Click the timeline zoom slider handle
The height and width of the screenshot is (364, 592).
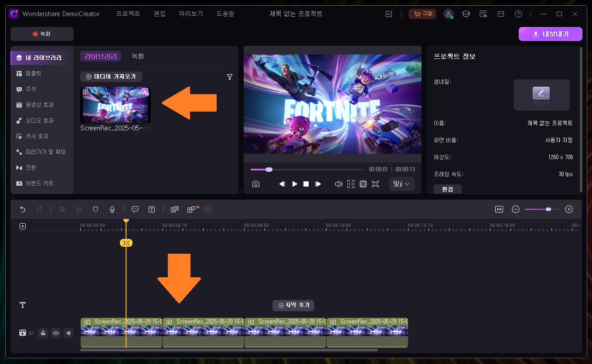coord(548,209)
